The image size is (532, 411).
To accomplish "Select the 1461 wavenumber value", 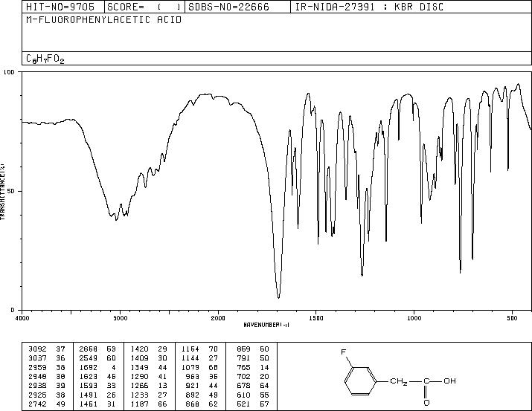I will (x=89, y=404).
